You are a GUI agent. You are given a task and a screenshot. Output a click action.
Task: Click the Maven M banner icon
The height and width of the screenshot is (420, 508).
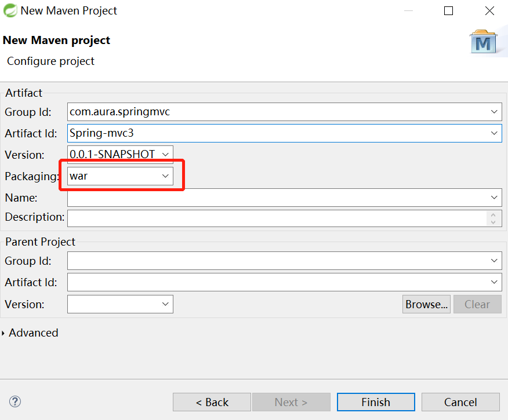click(484, 42)
